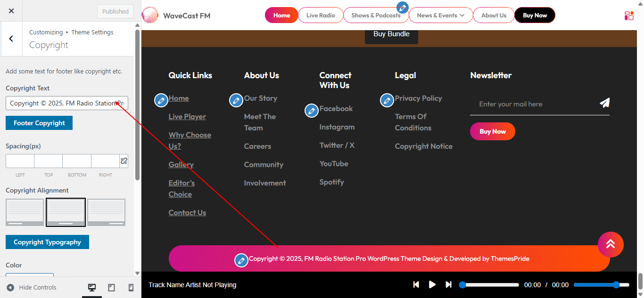Image resolution: width=644 pixels, height=298 pixels.
Task: Click the scroll-to-top arrow icon
Action: click(611, 244)
